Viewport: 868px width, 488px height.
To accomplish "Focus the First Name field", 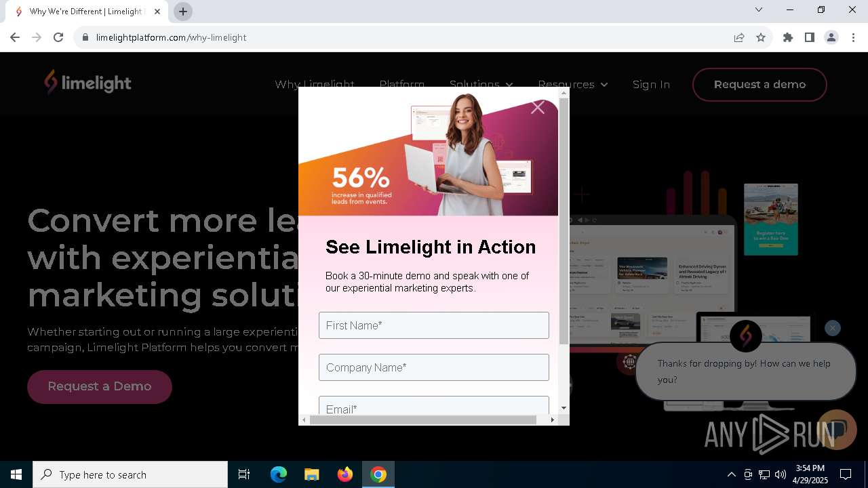I will [434, 325].
